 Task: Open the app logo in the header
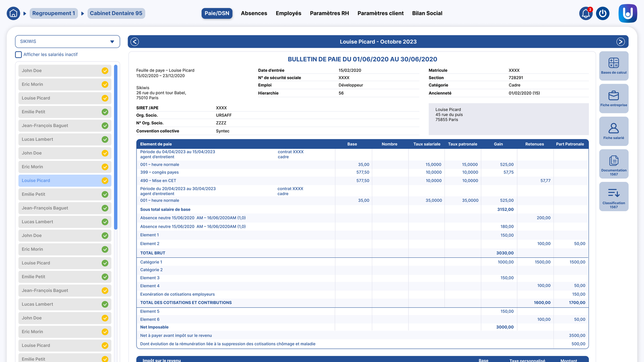point(628,13)
